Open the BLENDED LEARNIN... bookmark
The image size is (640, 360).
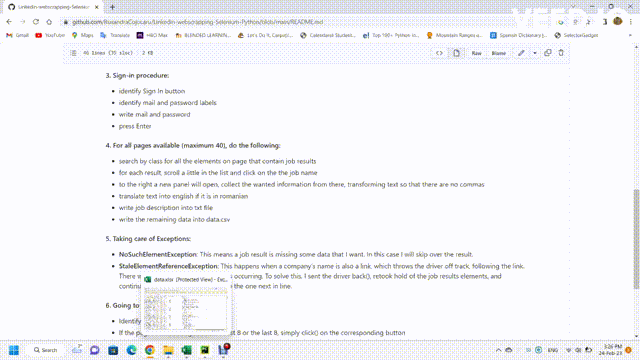[x=203, y=36]
